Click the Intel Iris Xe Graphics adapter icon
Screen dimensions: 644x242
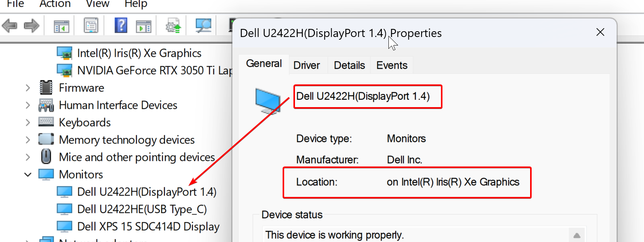point(64,53)
